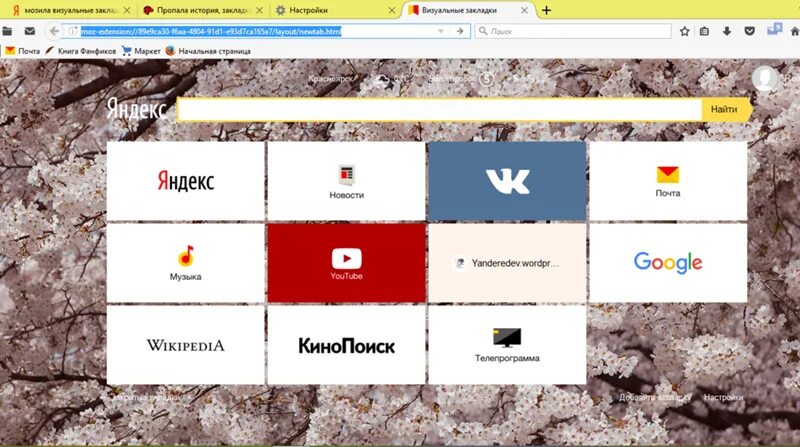The image size is (800, 447).
Task: Open the address bar history dropdown arrow
Action: (x=440, y=31)
